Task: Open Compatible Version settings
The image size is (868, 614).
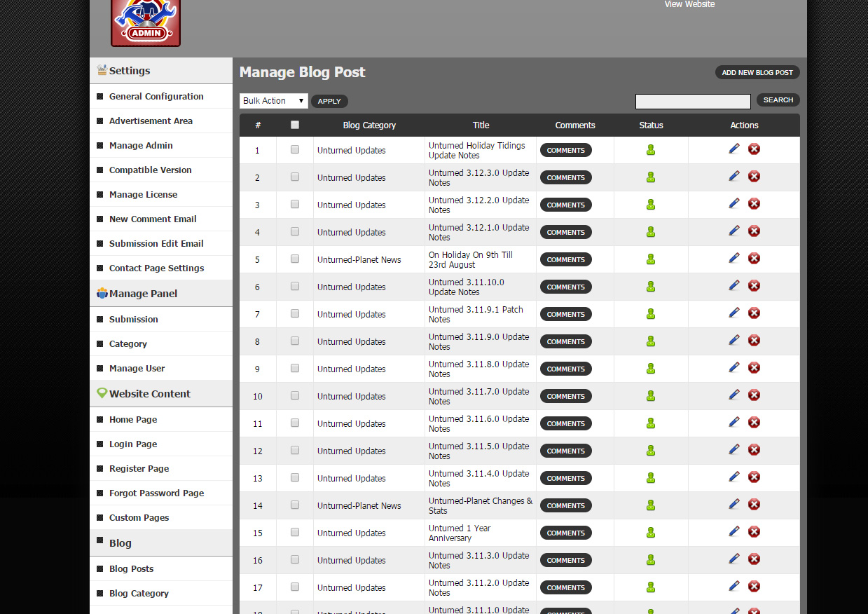Action: (x=150, y=170)
